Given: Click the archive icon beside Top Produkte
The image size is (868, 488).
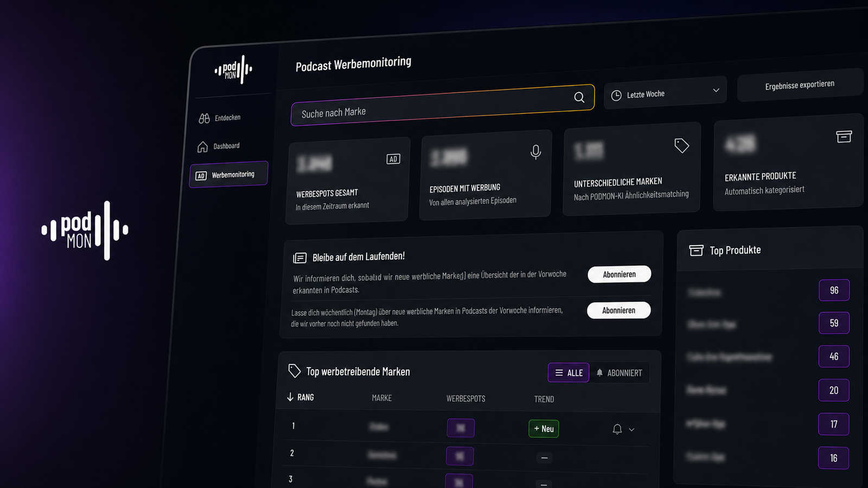Looking at the screenshot, I should pos(696,250).
